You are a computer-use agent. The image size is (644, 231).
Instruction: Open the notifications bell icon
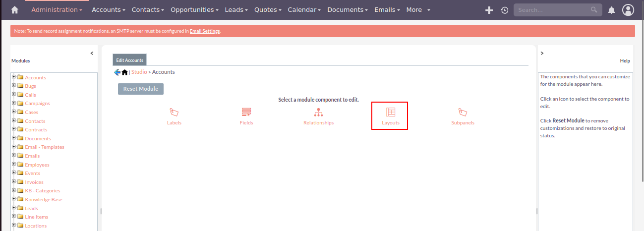point(612,10)
